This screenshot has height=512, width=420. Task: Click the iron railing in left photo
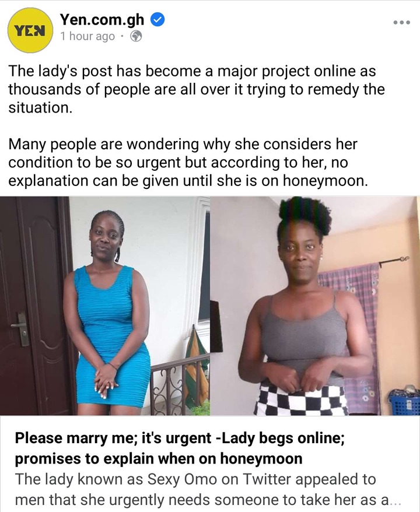[180, 385]
